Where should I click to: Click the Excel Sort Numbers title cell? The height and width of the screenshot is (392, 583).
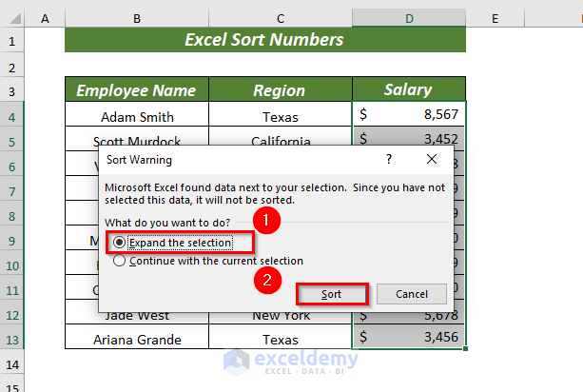pyautogui.click(x=265, y=40)
